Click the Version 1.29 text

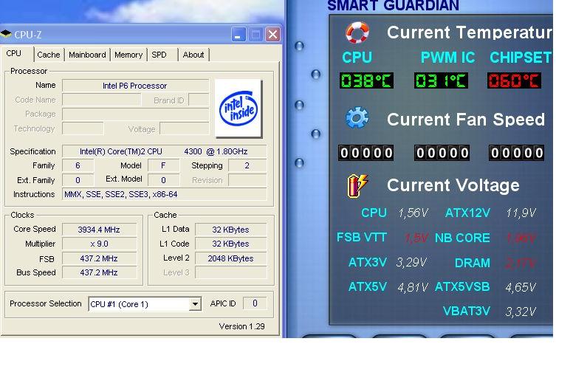point(242,326)
